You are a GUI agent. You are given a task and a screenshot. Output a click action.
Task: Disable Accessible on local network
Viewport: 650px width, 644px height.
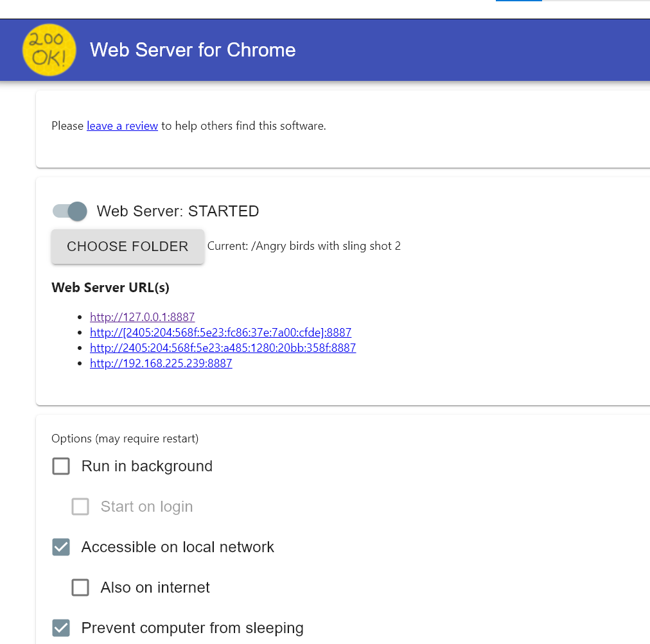coord(60,547)
